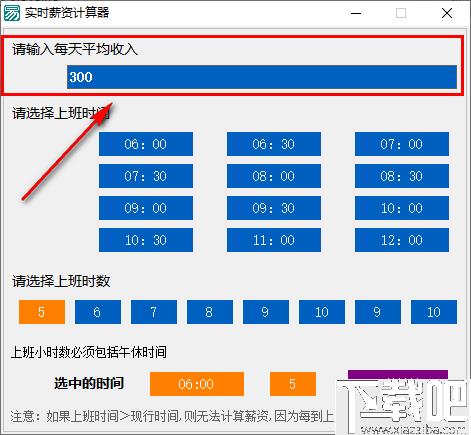
Task: Click the salary calculator app icon in title bar
Action: pyautogui.click(x=12, y=13)
